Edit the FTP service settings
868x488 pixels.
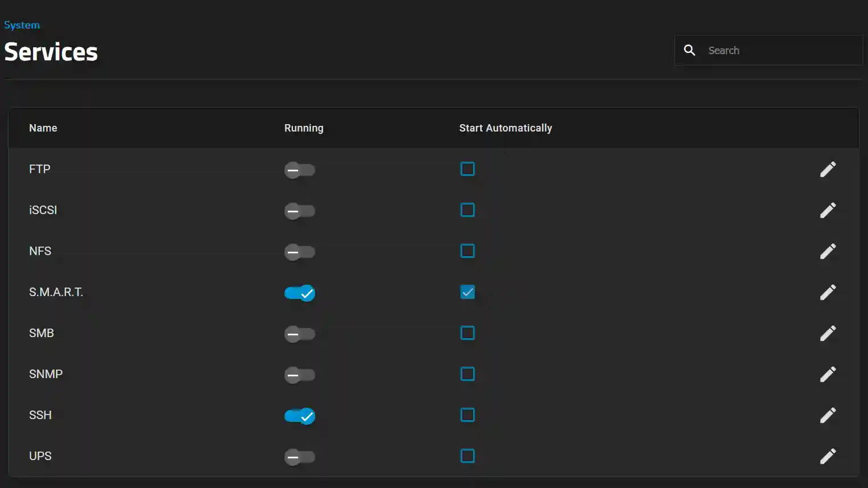tap(828, 169)
